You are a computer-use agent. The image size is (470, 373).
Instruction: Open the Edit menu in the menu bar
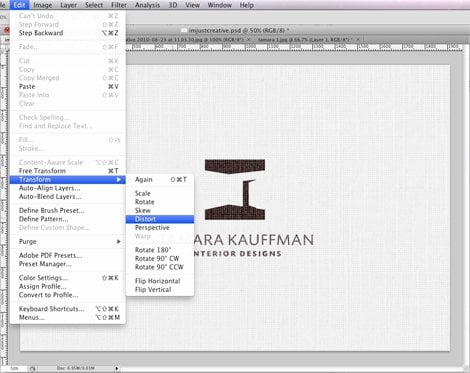pos(19,5)
